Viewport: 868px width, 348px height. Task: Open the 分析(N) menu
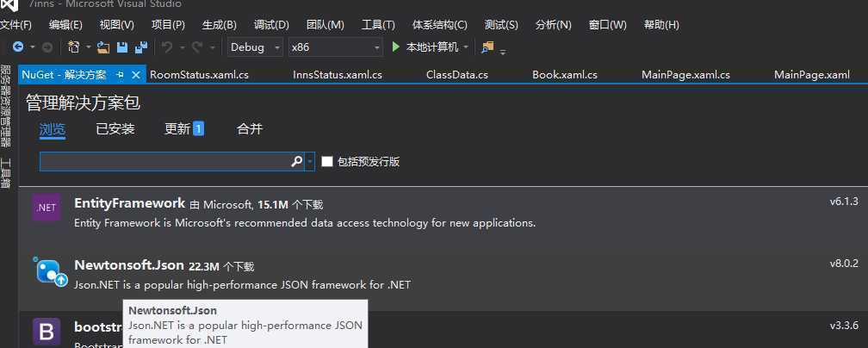coord(553,25)
